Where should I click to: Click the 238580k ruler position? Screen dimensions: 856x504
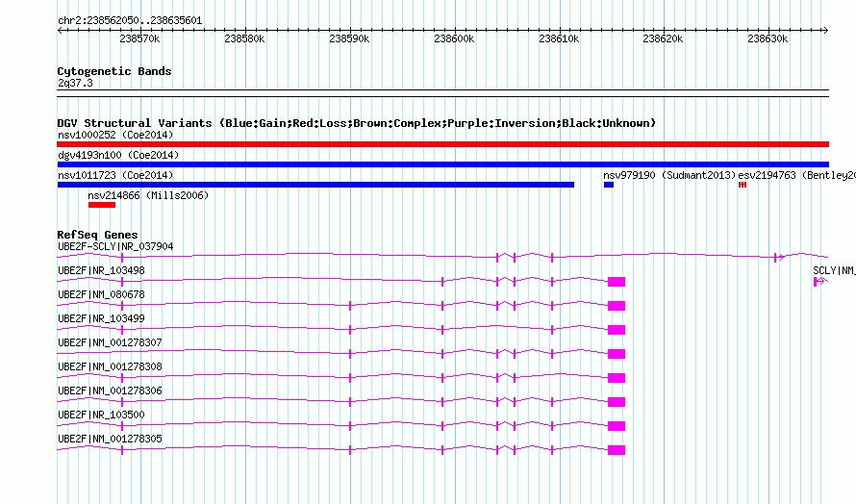pyautogui.click(x=244, y=38)
